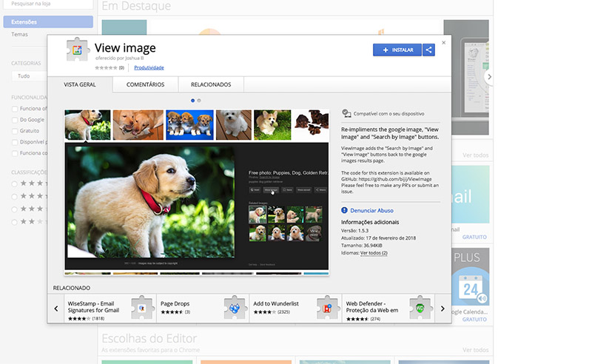The height and width of the screenshot is (364, 592).
Task: Toggle the Funciona offline checkbox
Action: 15,109
